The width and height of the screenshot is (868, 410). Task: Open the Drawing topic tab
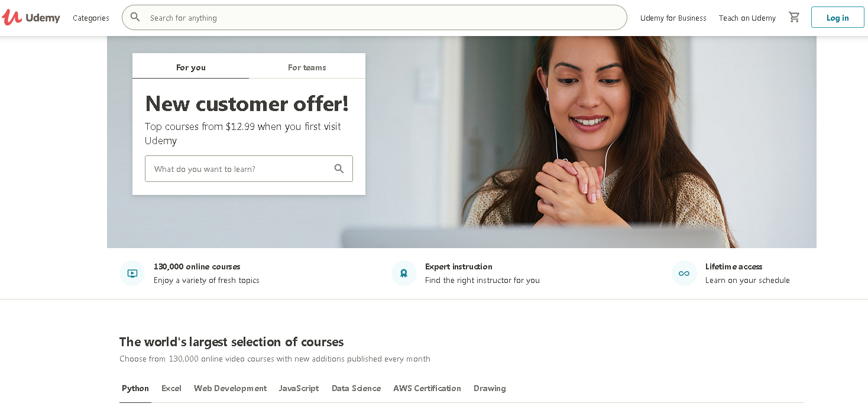coord(490,388)
